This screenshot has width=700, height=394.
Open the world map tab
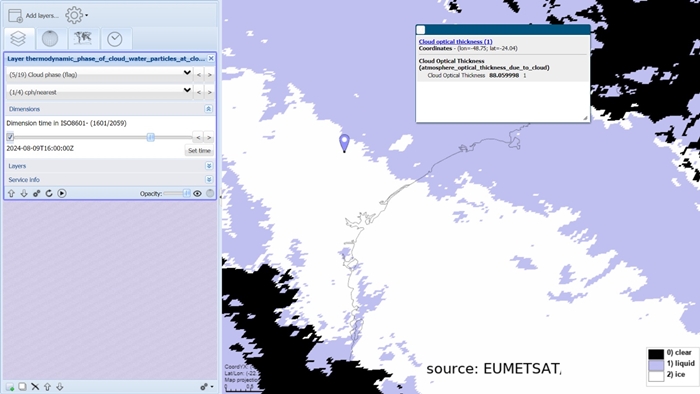(83, 39)
